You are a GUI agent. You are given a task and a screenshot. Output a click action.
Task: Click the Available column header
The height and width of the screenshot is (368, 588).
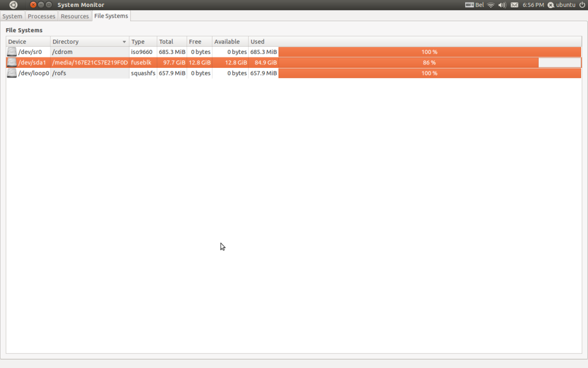(x=230, y=42)
